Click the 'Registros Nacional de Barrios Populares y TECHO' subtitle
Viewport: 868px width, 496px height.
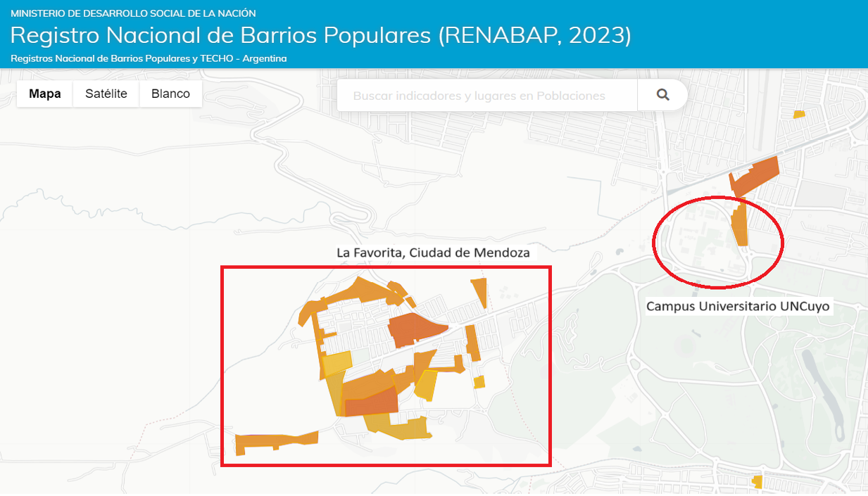[x=148, y=58]
